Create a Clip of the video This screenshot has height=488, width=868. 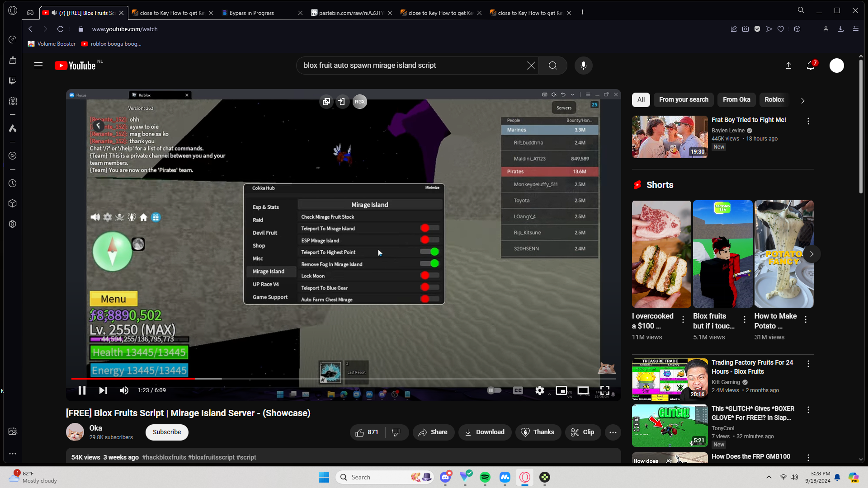583,432
